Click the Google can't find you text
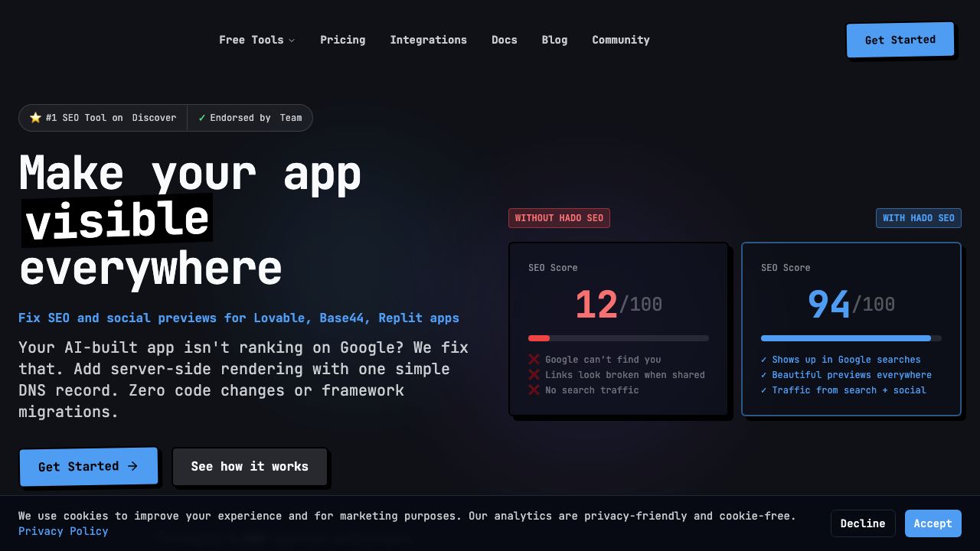The image size is (980, 551). point(603,360)
